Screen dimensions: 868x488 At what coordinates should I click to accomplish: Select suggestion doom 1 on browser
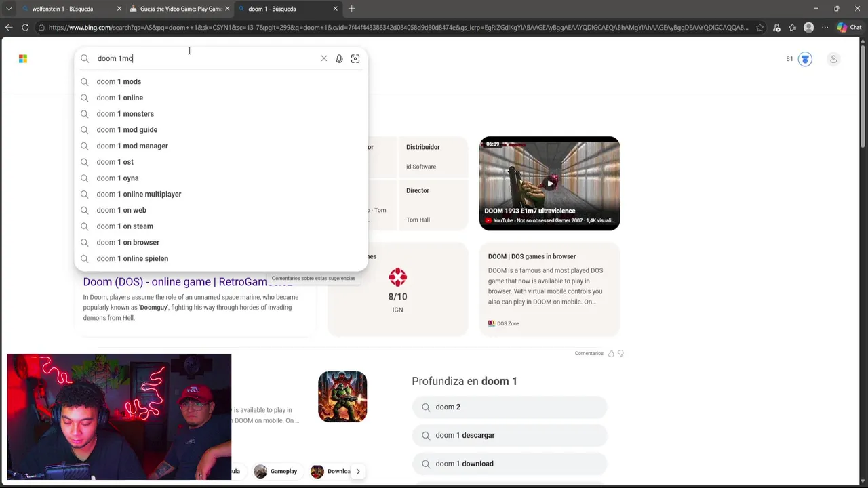coord(221,242)
